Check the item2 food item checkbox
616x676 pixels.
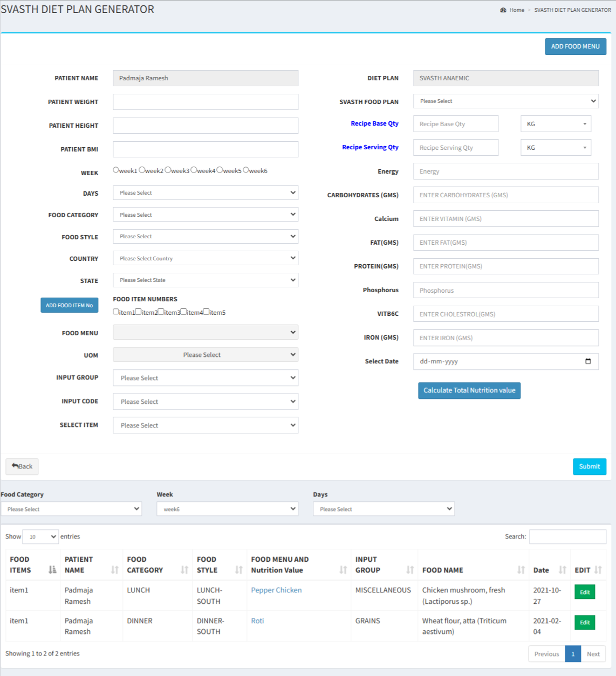click(x=139, y=312)
